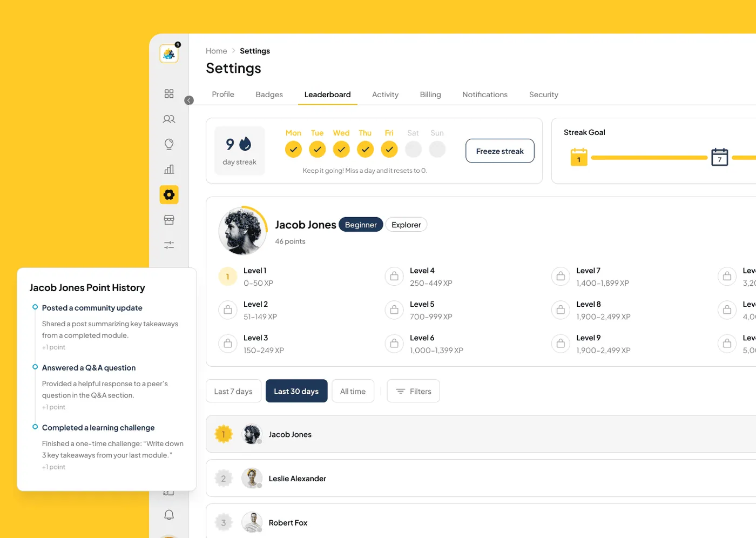Open the store icon in the sidebar
The image size is (756, 538).
[x=169, y=220]
